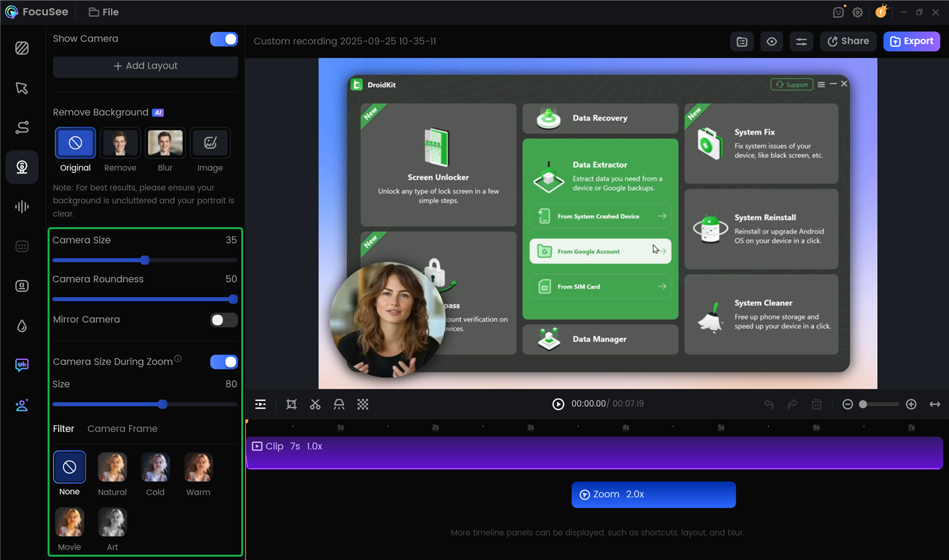Click the Export button
949x560 pixels.
tap(911, 41)
